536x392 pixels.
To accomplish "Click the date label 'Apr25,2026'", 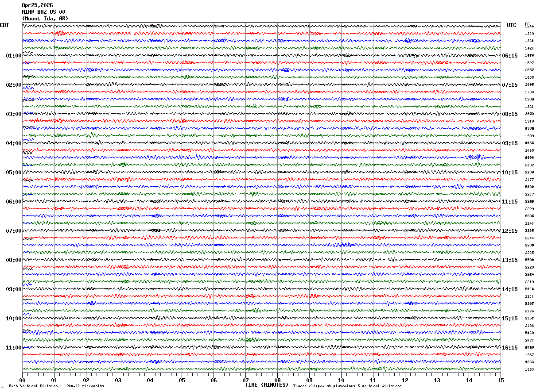I will click(37, 5).
